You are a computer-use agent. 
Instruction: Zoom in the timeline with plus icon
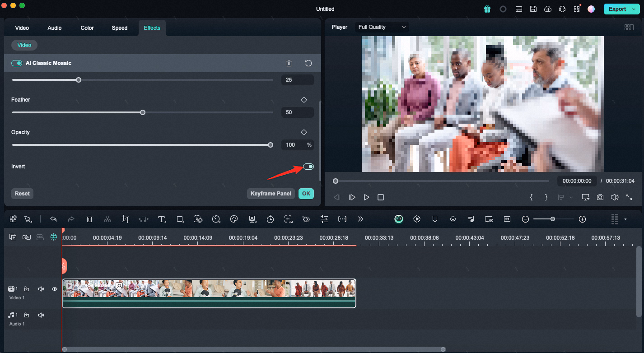[x=583, y=219]
